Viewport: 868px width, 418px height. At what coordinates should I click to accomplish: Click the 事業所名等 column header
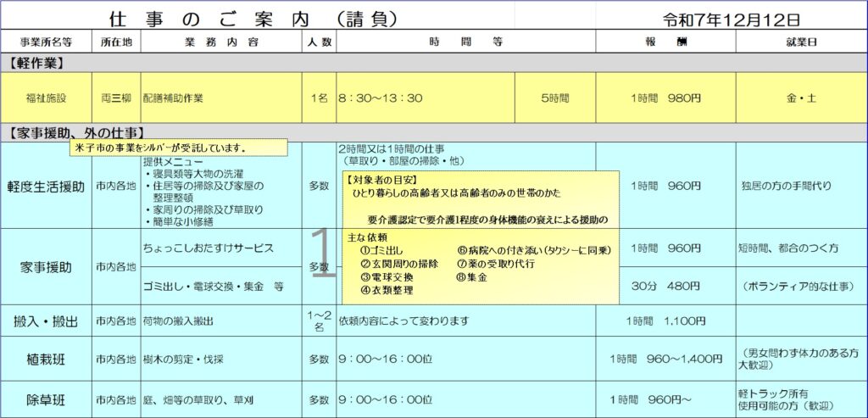[x=46, y=42]
